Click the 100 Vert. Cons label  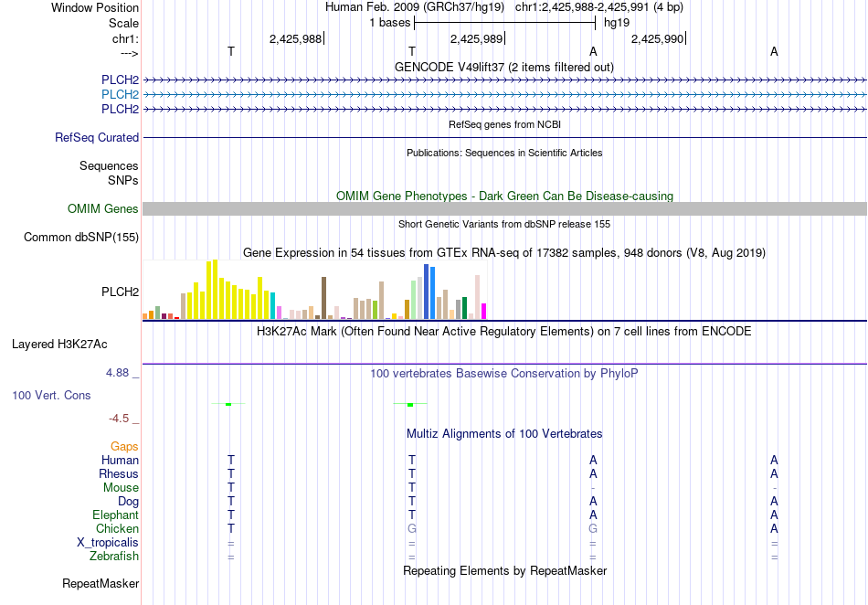(51, 395)
